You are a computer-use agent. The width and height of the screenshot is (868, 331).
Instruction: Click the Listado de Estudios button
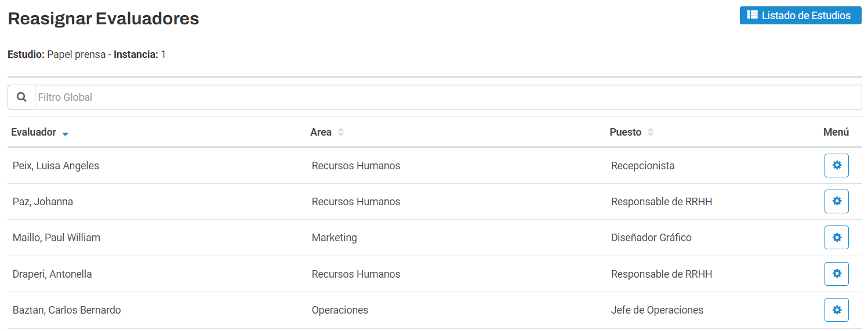[800, 16]
